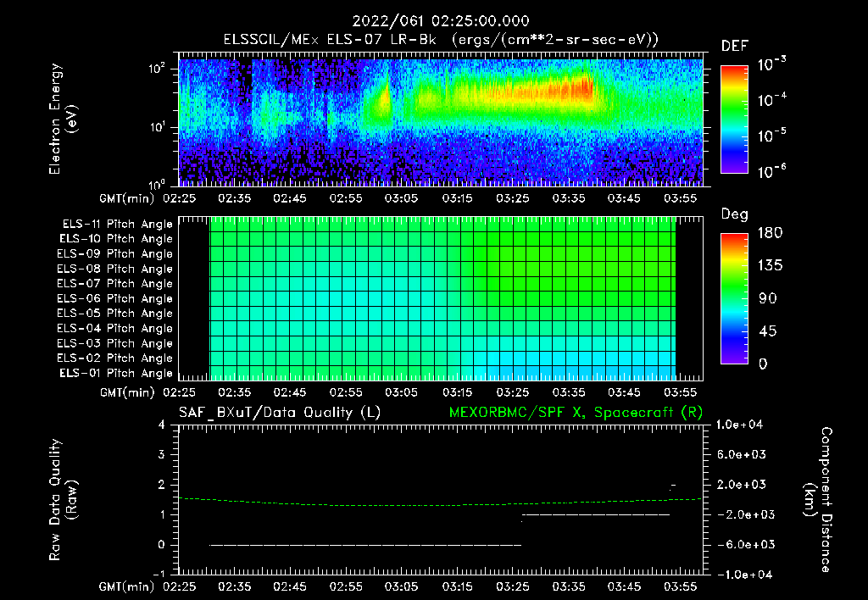Click the 'ELS-07 Pitch Angle' row label
The height and width of the screenshot is (600, 868).
pyautogui.click(x=115, y=284)
